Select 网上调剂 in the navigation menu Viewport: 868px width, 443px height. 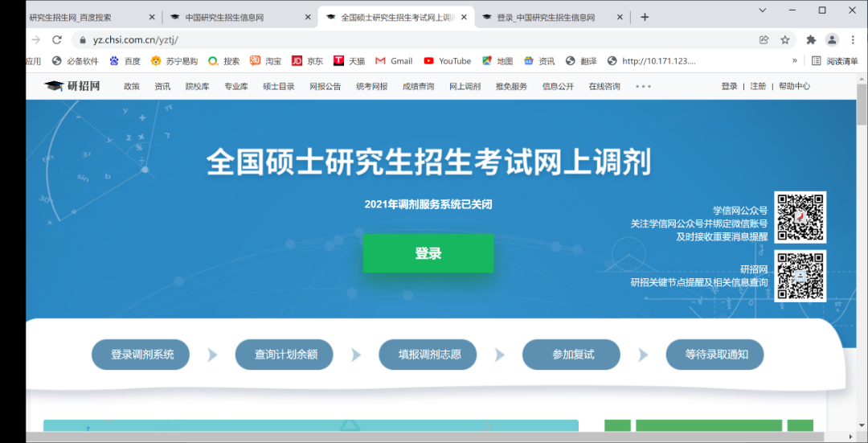(x=465, y=87)
